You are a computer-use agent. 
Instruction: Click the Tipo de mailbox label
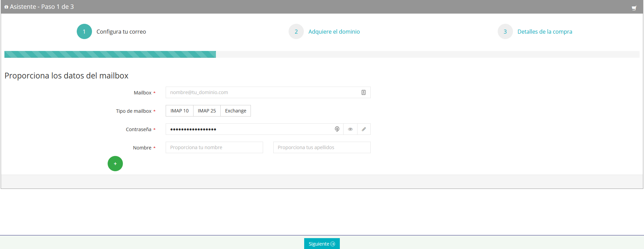click(x=134, y=111)
